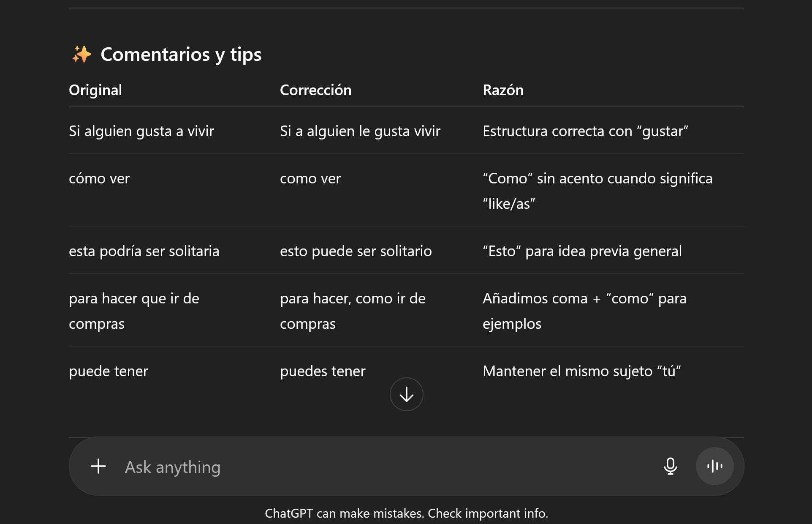The width and height of the screenshot is (812, 524).
Task: Focus the Ask anything input field
Action: pos(380,467)
